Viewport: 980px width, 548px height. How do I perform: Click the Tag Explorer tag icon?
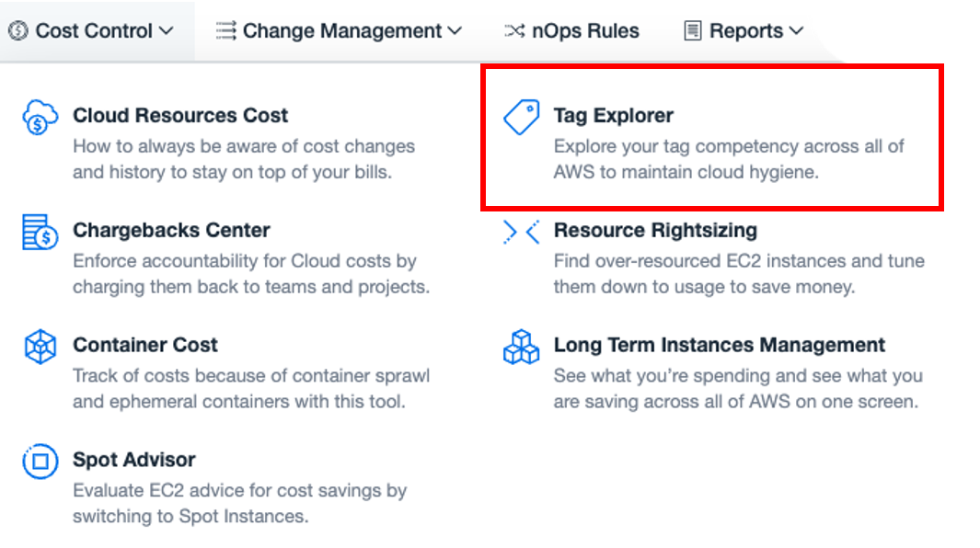pyautogui.click(x=521, y=117)
